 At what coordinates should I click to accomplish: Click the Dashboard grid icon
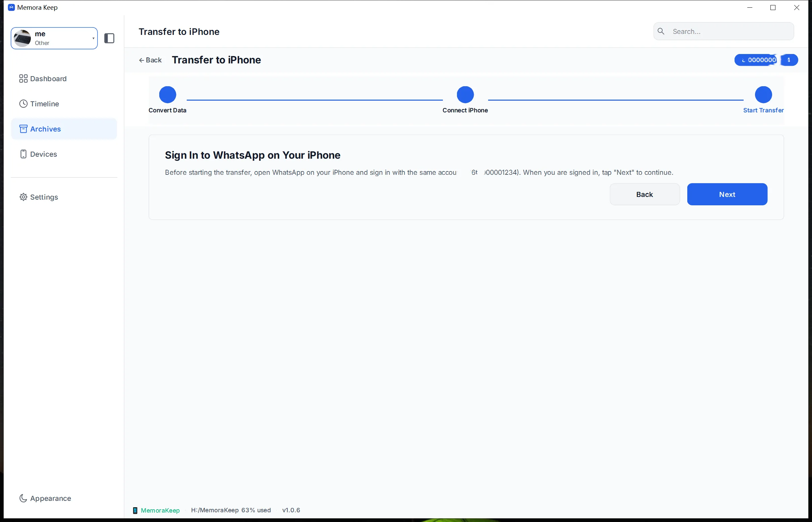(x=23, y=79)
